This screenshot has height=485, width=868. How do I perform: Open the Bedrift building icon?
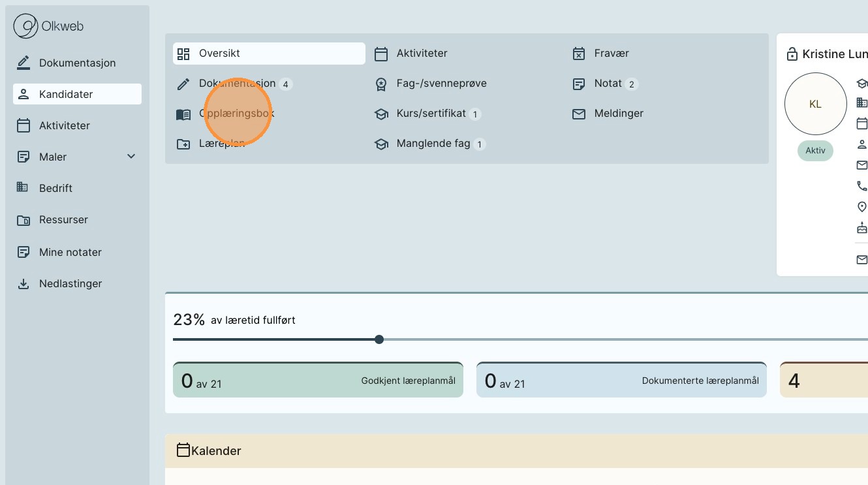pyautogui.click(x=23, y=187)
